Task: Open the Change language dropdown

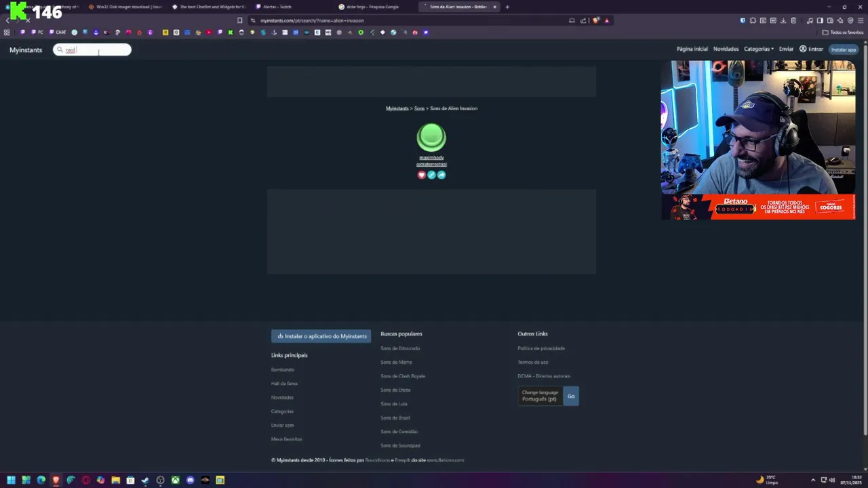Action: tap(540, 396)
